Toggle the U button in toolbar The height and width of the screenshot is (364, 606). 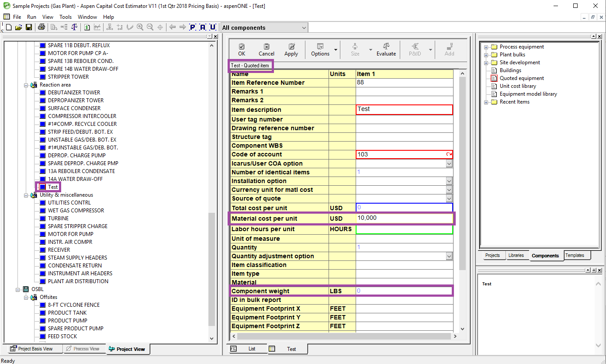(213, 28)
